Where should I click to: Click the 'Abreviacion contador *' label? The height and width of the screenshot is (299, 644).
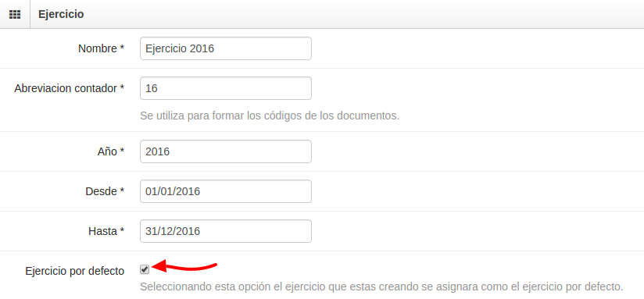(69, 88)
